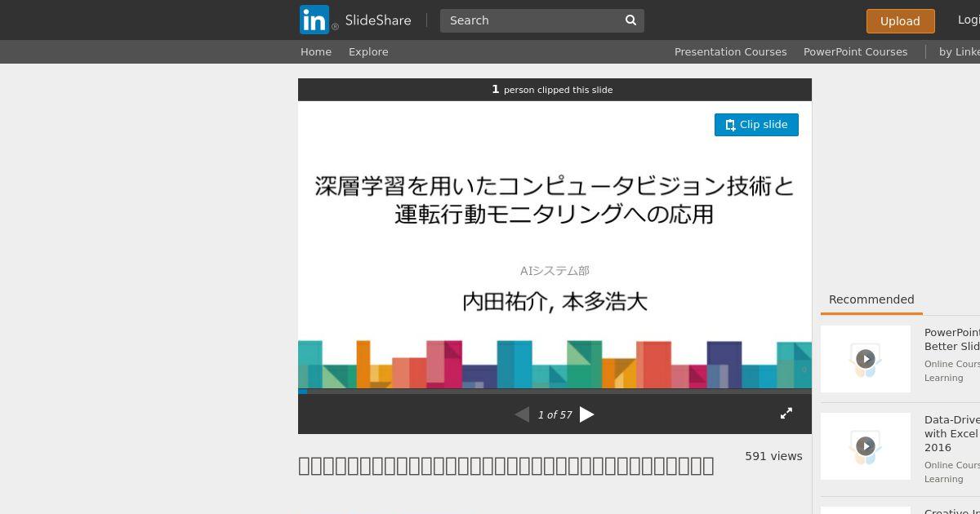Click the '591 views' text
This screenshot has height=514, width=980.
(773, 456)
